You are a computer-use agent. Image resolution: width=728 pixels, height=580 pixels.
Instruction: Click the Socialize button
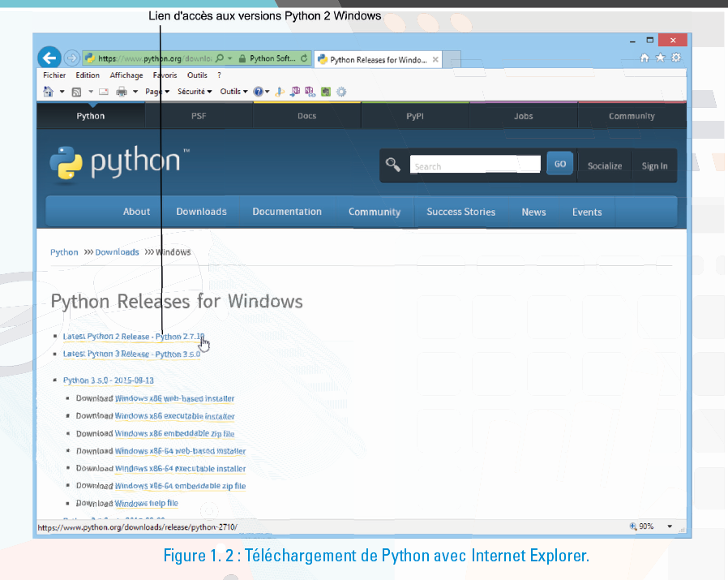(605, 165)
